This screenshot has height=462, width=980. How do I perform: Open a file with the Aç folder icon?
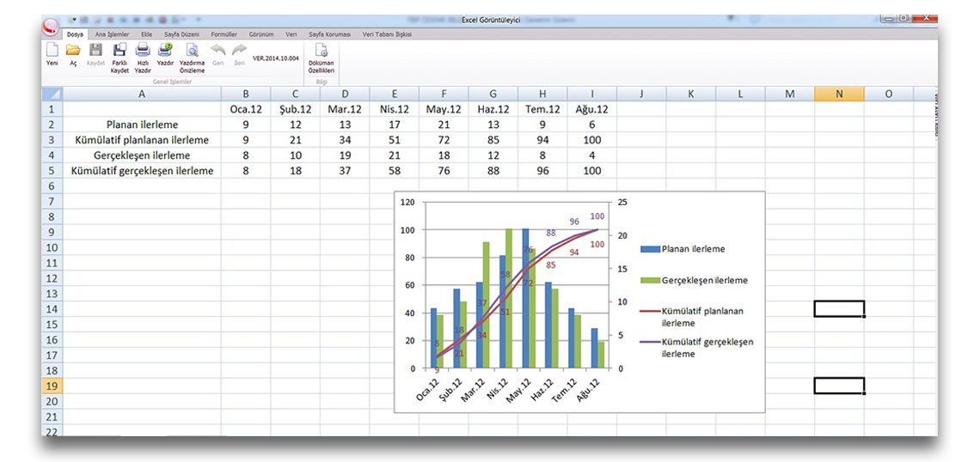pyautogui.click(x=73, y=52)
